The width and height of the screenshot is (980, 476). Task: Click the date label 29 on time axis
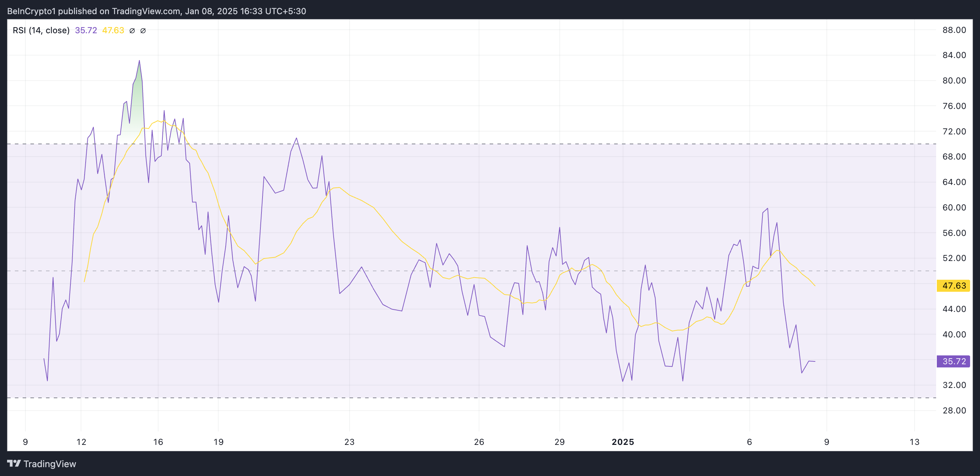pyautogui.click(x=560, y=442)
